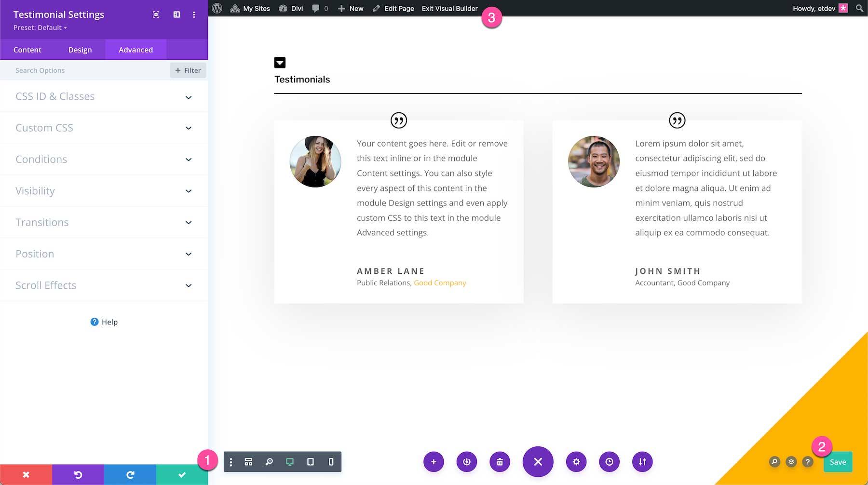Screen dimensions: 868x485
Task: Open the three-dot menu in Testimonial Settings
Action: pos(194,14)
